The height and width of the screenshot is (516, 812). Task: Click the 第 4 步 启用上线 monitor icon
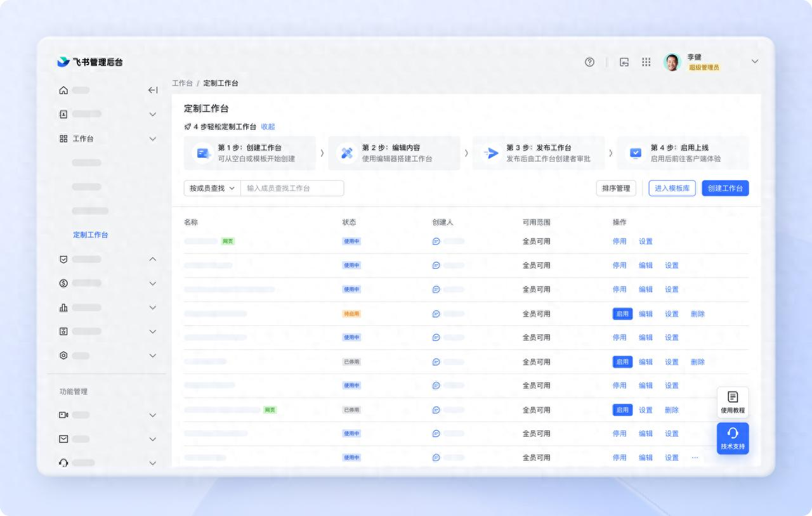click(x=635, y=153)
